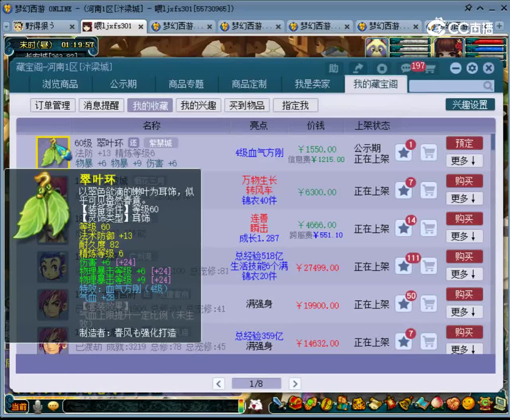Image resolution: width=510 pixels, height=420 pixels.
Task: Open 兴趣设置 settings
Action: point(470,105)
